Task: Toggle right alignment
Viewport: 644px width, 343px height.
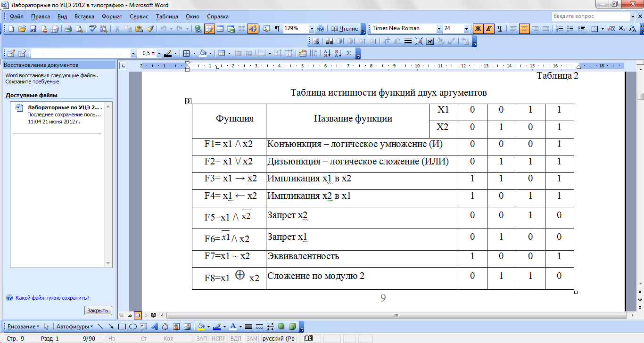Action: point(535,29)
